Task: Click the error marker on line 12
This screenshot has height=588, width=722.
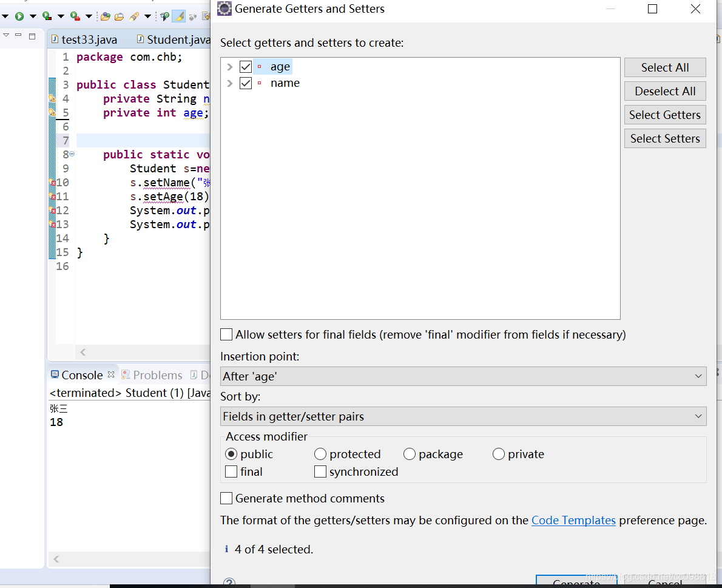Action: (x=52, y=211)
